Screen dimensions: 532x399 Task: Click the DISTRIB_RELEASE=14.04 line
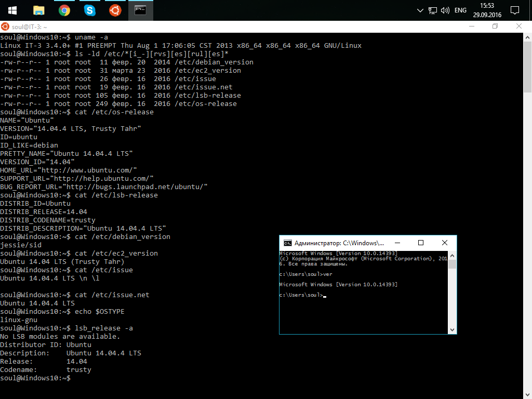44,212
